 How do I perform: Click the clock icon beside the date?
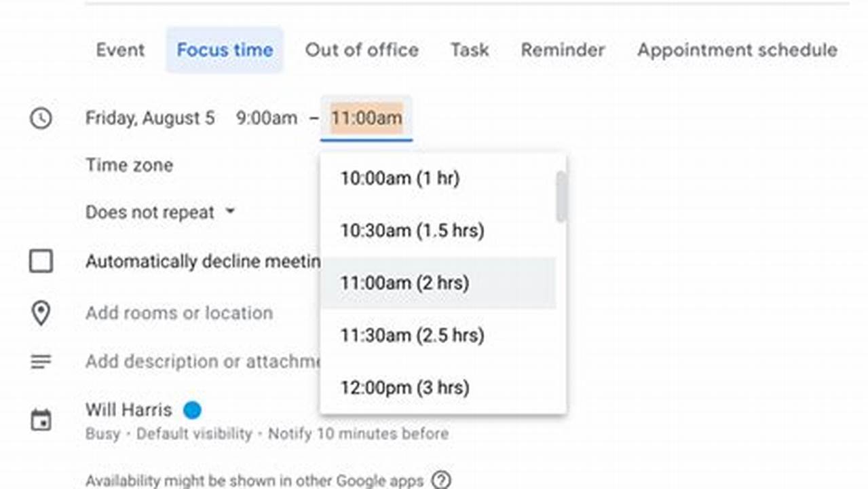click(x=41, y=118)
